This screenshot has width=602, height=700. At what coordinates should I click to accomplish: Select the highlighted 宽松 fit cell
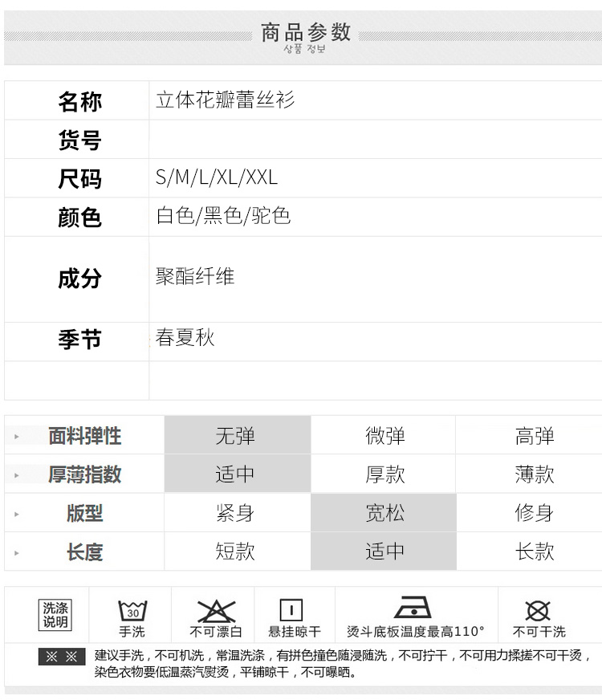(x=384, y=512)
